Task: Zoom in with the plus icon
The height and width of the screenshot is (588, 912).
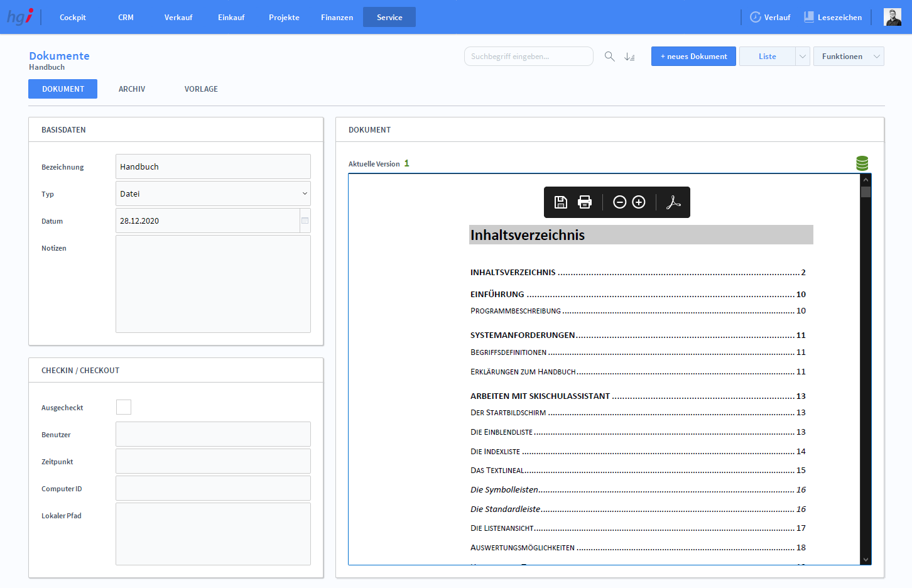Action: pos(639,202)
